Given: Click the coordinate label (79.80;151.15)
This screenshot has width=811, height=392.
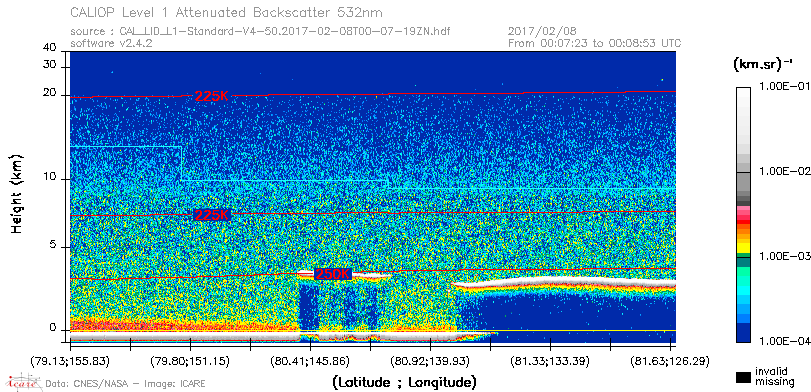Looking at the screenshot, I should pyautogui.click(x=190, y=360).
